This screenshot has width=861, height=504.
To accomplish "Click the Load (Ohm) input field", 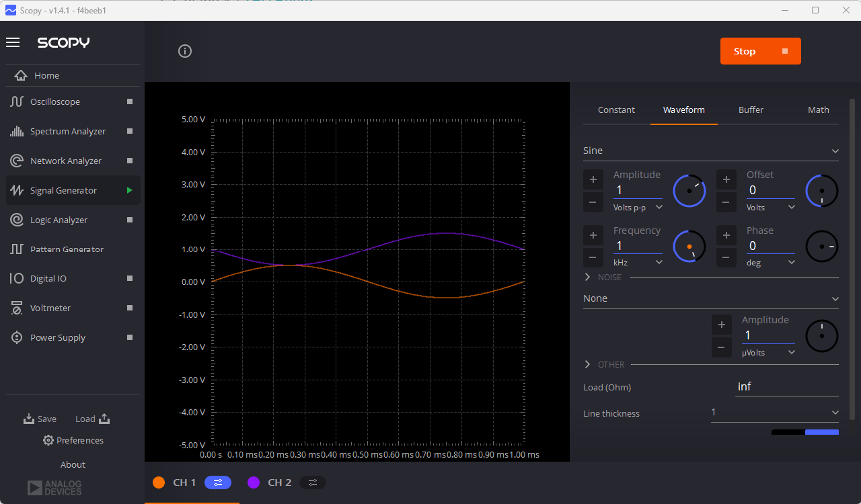I will (786, 386).
